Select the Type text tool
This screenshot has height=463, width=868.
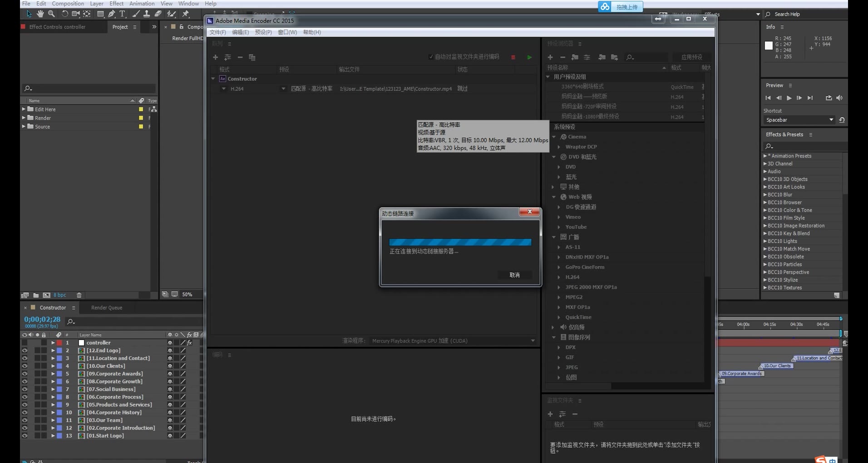(x=122, y=14)
